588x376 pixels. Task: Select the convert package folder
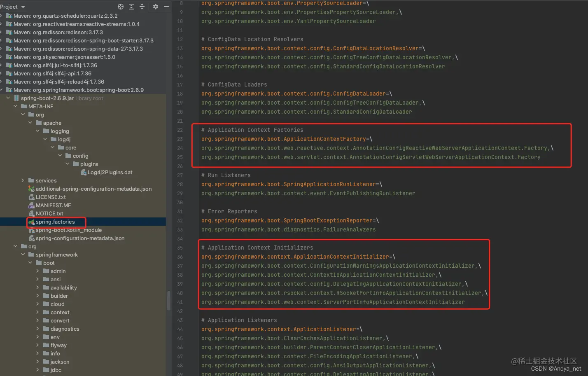(x=56, y=320)
